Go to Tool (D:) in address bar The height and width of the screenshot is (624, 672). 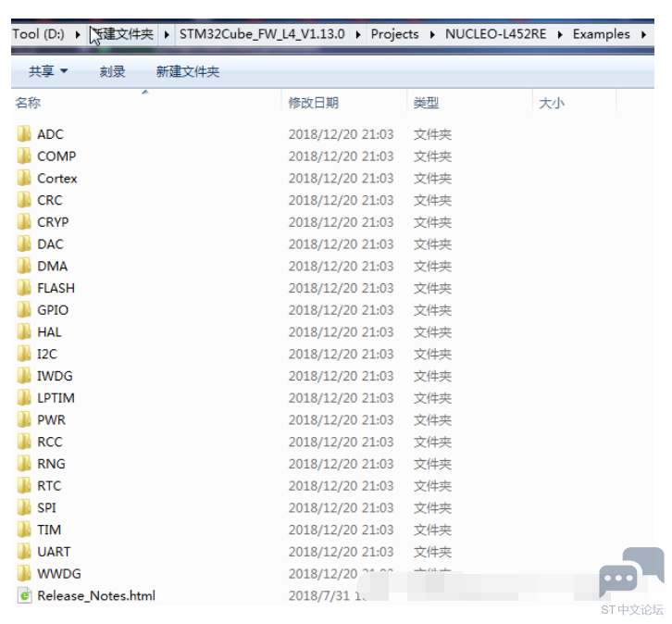[39, 34]
